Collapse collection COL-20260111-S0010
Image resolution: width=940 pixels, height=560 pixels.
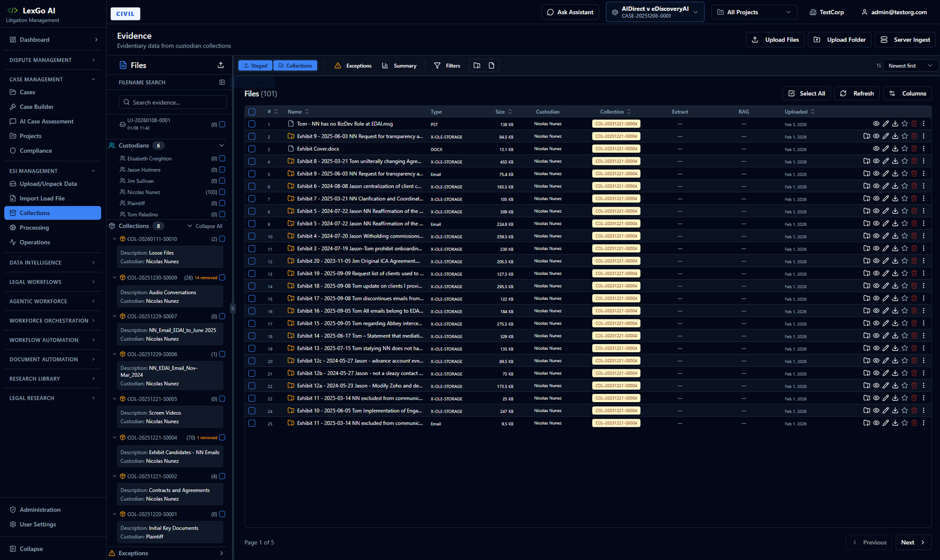(115, 239)
